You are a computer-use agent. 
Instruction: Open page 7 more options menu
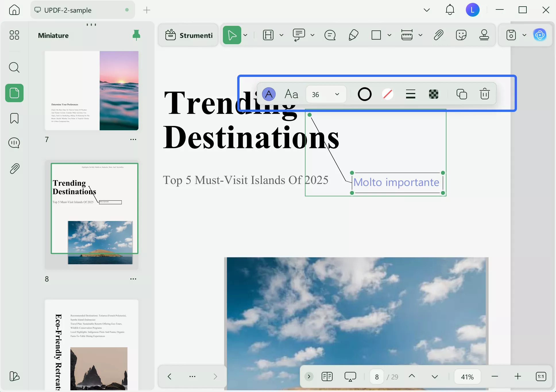click(x=133, y=139)
